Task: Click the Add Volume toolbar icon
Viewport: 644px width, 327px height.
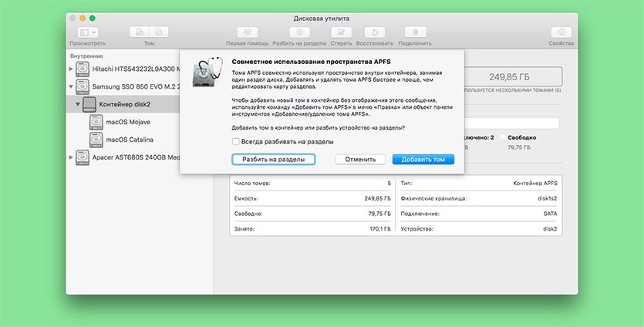Action: (140, 32)
